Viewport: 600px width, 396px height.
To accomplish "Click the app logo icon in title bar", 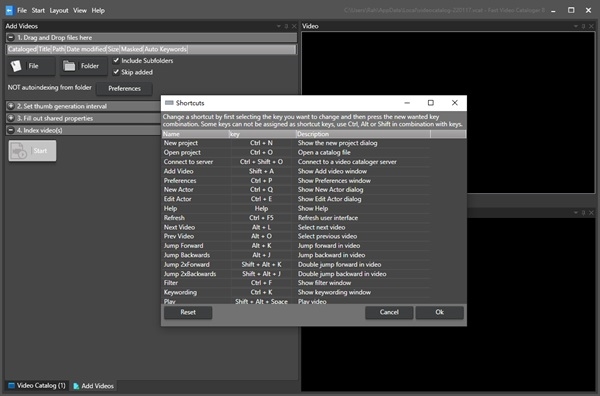I will (x=9, y=10).
